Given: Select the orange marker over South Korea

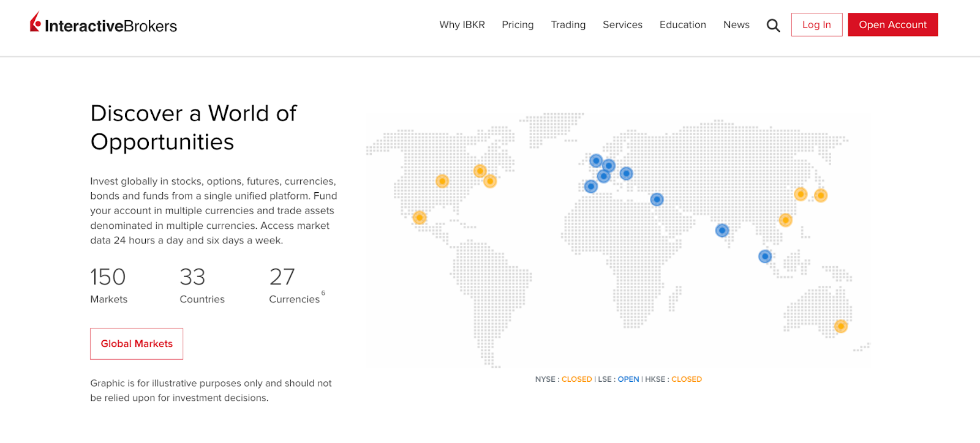Looking at the screenshot, I should 801,194.
